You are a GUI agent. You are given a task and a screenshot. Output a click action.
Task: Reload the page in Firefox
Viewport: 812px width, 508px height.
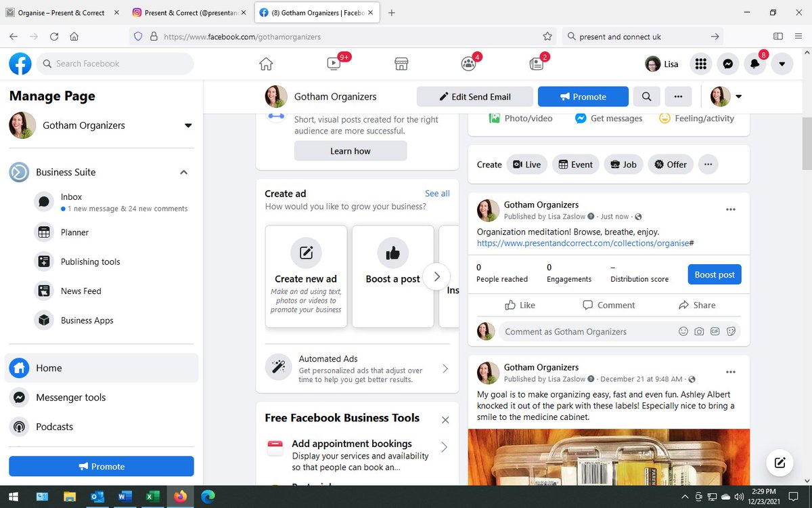pyautogui.click(x=54, y=37)
